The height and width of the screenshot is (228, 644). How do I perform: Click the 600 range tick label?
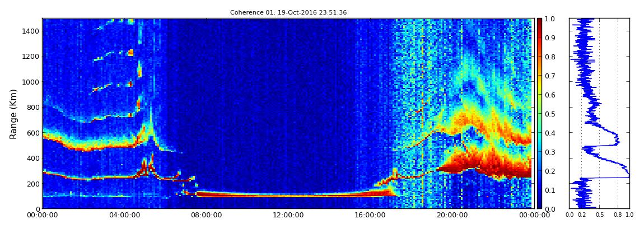pyautogui.click(x=32, y=133)
